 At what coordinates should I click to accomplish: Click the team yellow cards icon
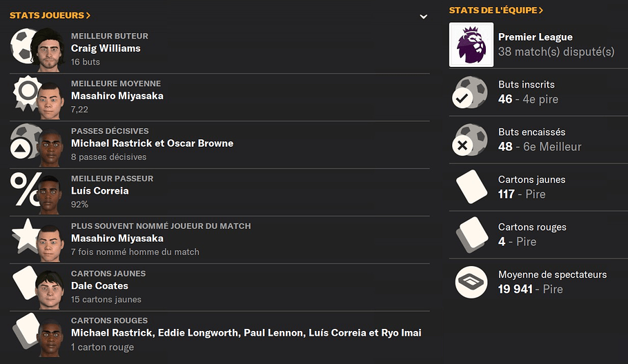click(471, 187)
